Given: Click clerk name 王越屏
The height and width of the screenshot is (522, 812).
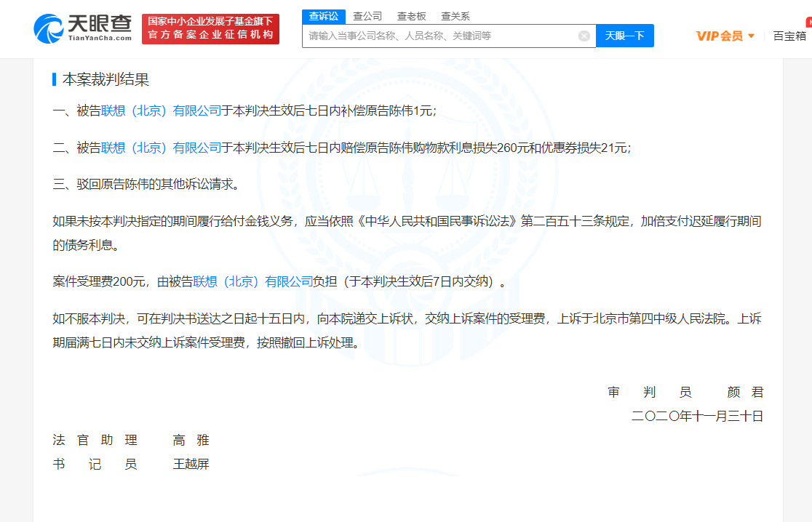Looking at the screenshot, I should pyautogui.click(x=191, y=464).
